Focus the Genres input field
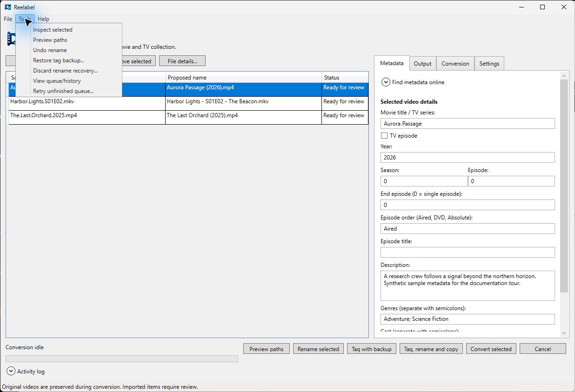The height and width of the screenshot is (392, 575). coord(468,319)
